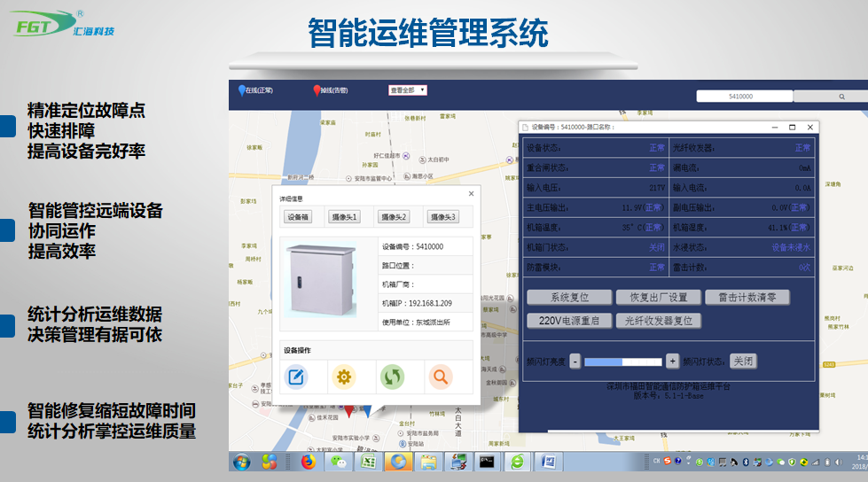
Task: Open device settings gear icon
Action: 343,377
